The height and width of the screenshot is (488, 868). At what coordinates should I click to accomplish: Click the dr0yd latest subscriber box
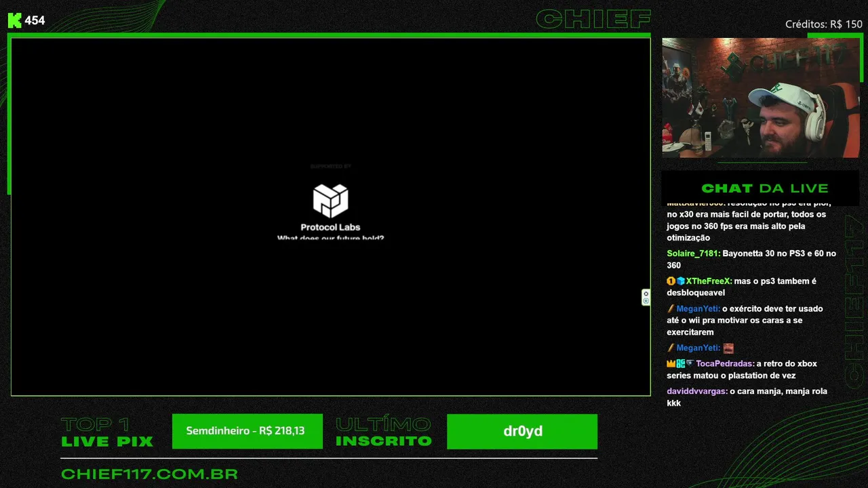point(522,431)
